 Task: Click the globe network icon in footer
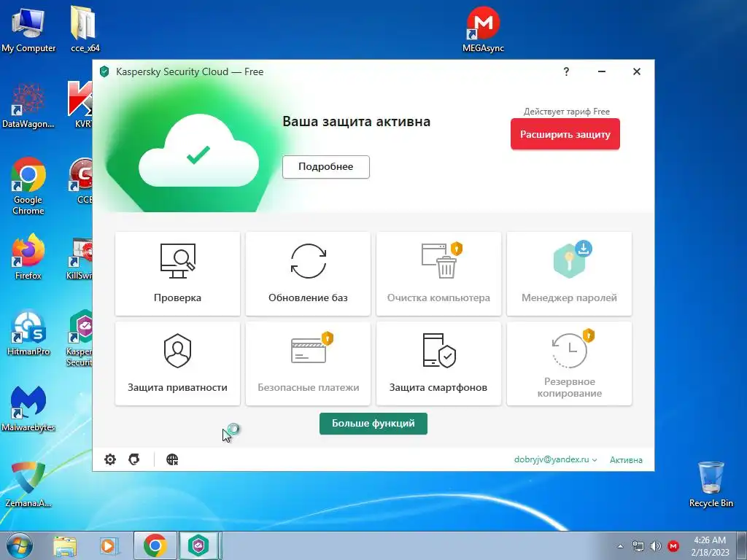click(x=172, y=459)
